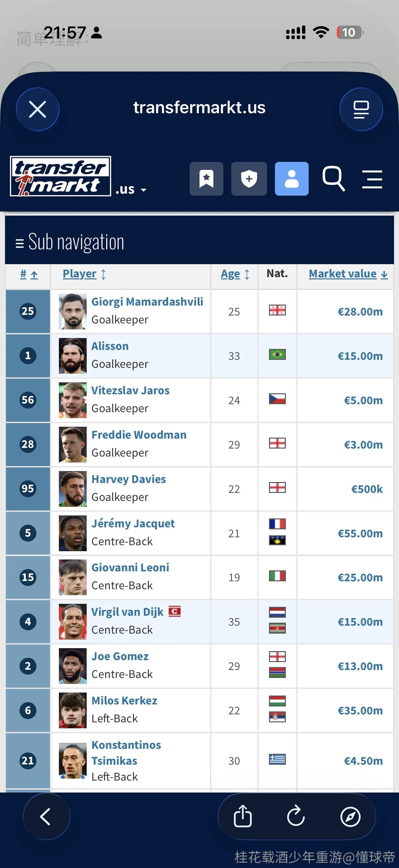View Milos Kerkez's player photo
Image resolution: width=399 pixels, height=868 pixels.
pos(72,710)
